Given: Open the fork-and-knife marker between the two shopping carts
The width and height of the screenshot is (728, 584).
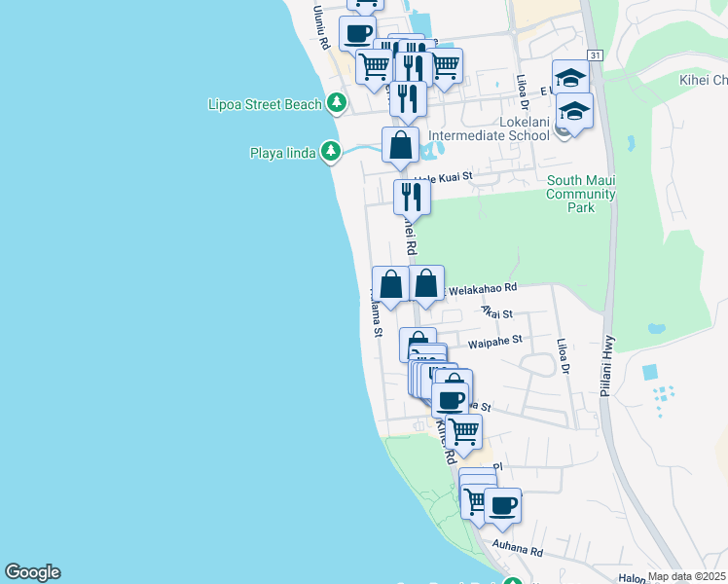Looking at the screenshot, I should pyautogui.click(x=415, y=69).
